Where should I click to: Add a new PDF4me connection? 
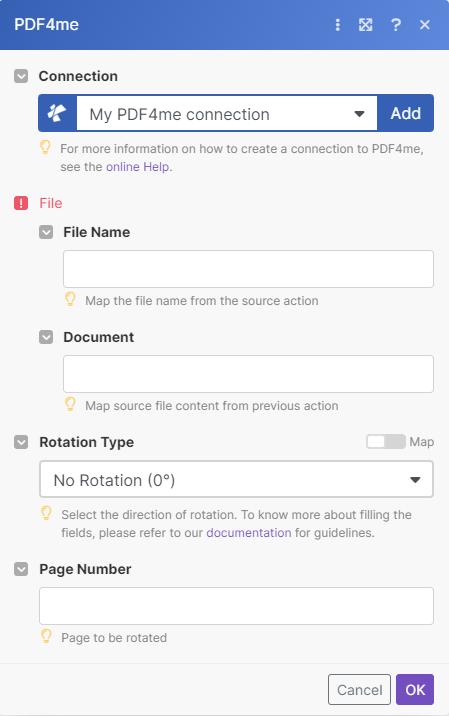(x=406, y=113)
